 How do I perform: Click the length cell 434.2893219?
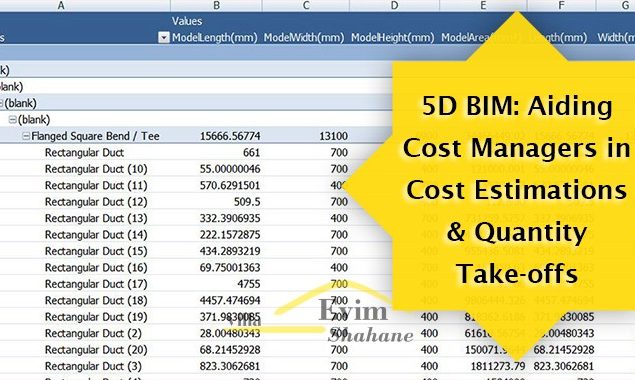click(x=230, y=251)
